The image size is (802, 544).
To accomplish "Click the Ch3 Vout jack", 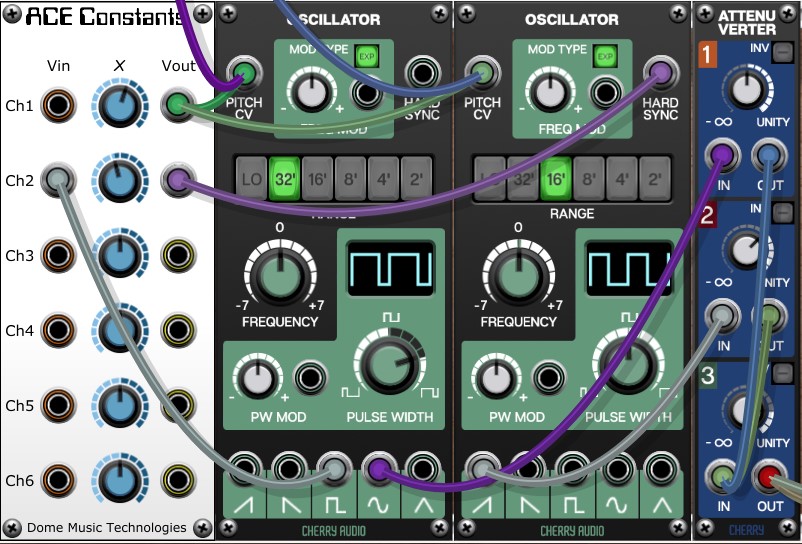I will coord(178,255).
